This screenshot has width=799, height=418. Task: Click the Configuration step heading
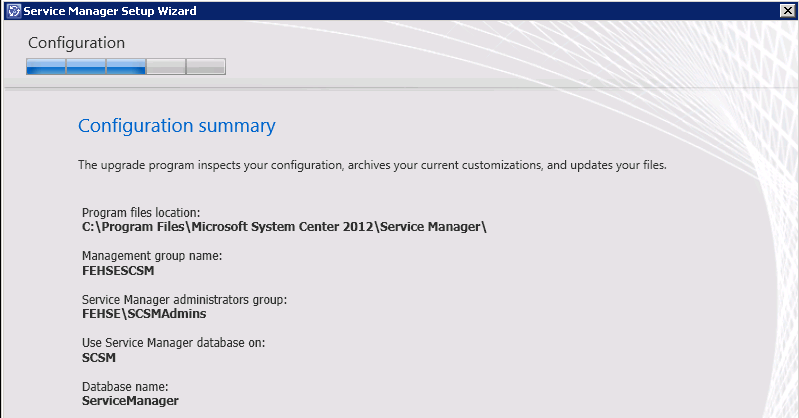tap(76, 43)
